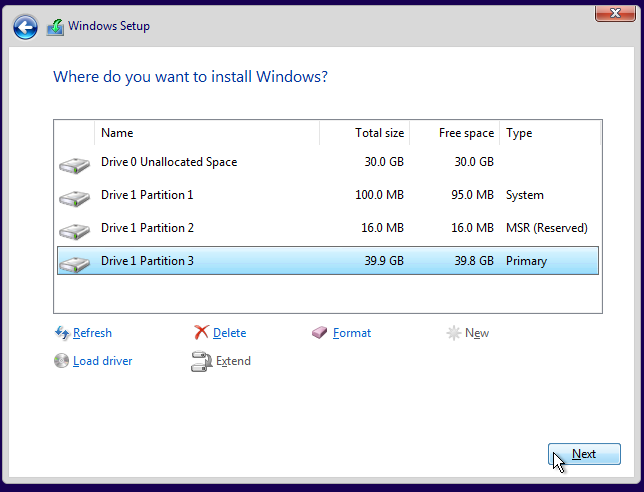The height and width of the screenshot is (492, 644).
Task: Click the 39.8 GB free space cell
Action: click(474, 260)
